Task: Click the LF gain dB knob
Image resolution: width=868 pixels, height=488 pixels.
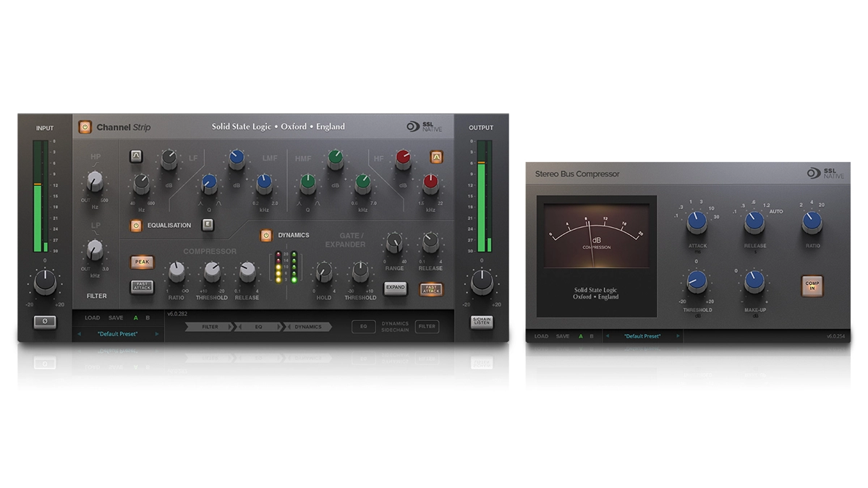Action: coord(169,160)
